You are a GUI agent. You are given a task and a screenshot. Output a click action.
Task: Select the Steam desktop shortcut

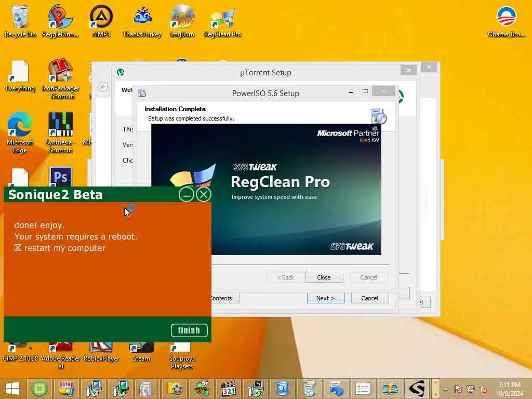[x=141, y=353]
